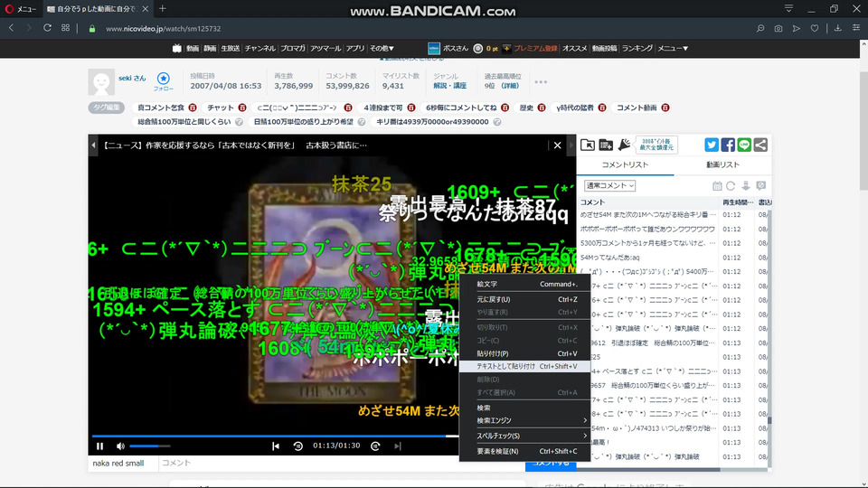Toggle comment auto-scroll arrow icon

(x=746, y=186)
